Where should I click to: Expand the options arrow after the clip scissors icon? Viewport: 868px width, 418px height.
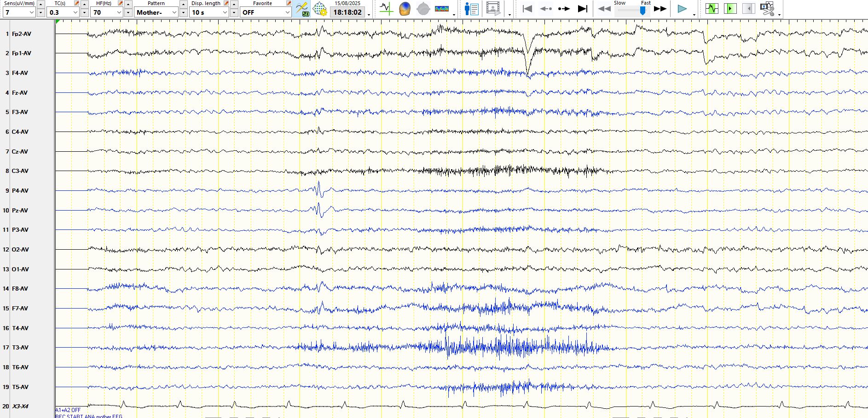tap(779, 15)
